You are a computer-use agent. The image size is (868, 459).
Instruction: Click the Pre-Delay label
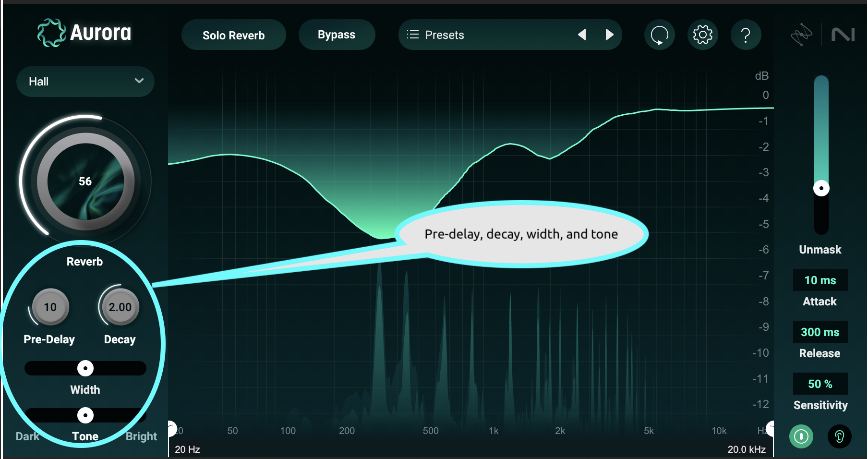coord(49,339)
